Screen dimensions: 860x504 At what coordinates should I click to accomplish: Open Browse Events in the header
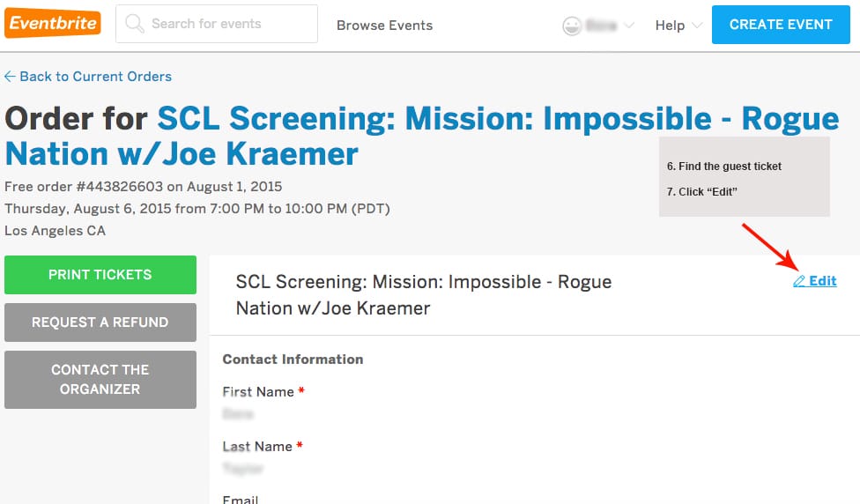[x=384, y=26]
